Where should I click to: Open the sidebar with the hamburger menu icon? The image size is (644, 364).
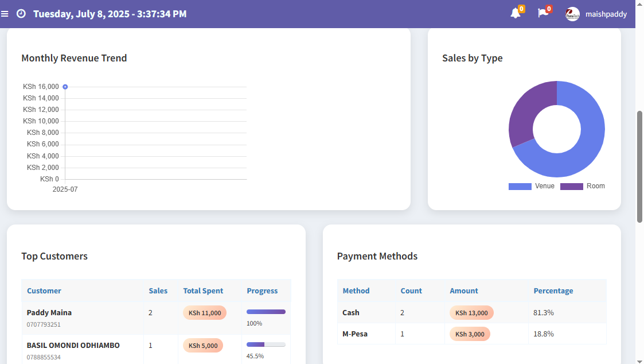click(5, 14)
